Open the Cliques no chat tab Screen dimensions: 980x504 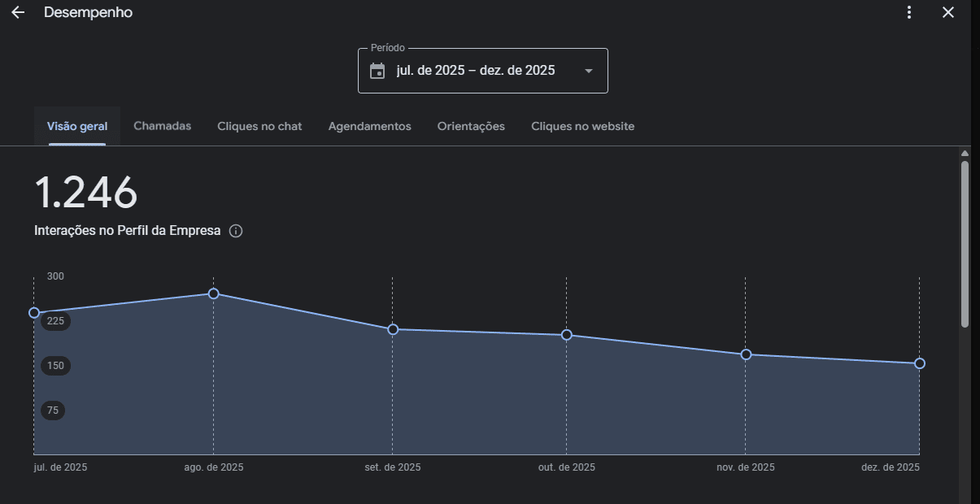(x=259, y=126)
